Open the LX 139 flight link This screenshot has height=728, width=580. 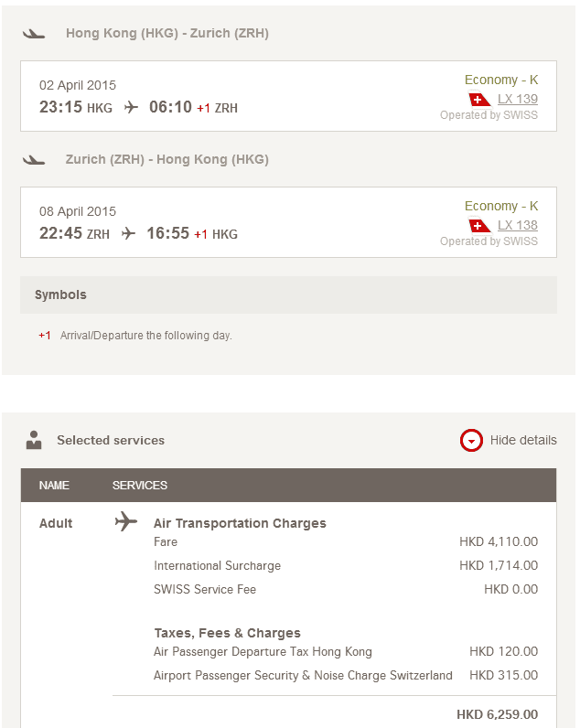518,99
